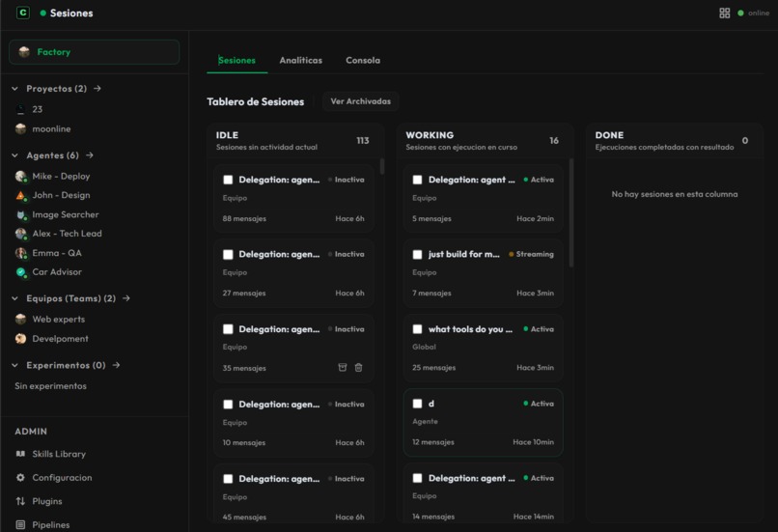Click Develpoment team avatar
Viewport: 778px width, 532px height.
click(20, 339)
